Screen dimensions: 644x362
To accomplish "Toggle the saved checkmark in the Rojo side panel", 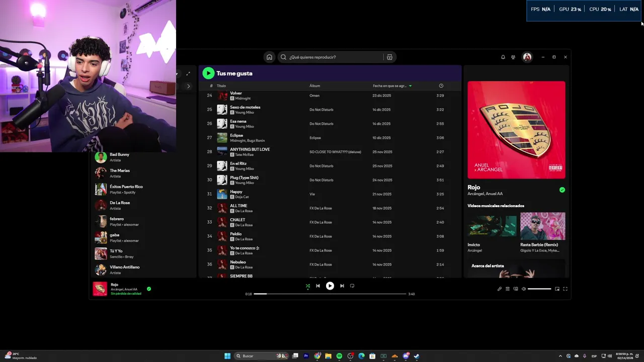I will (x=562, y=190).
